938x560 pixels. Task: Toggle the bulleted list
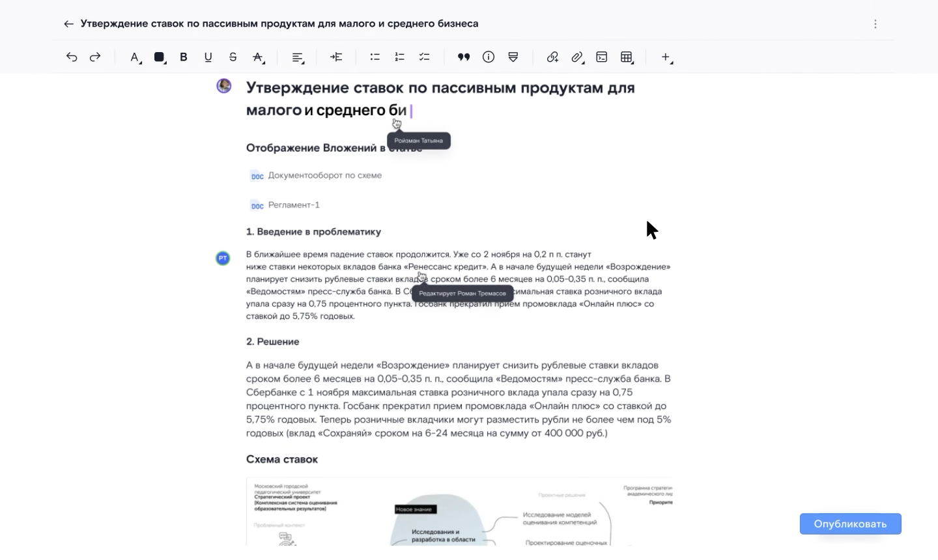tap(375, 57)
